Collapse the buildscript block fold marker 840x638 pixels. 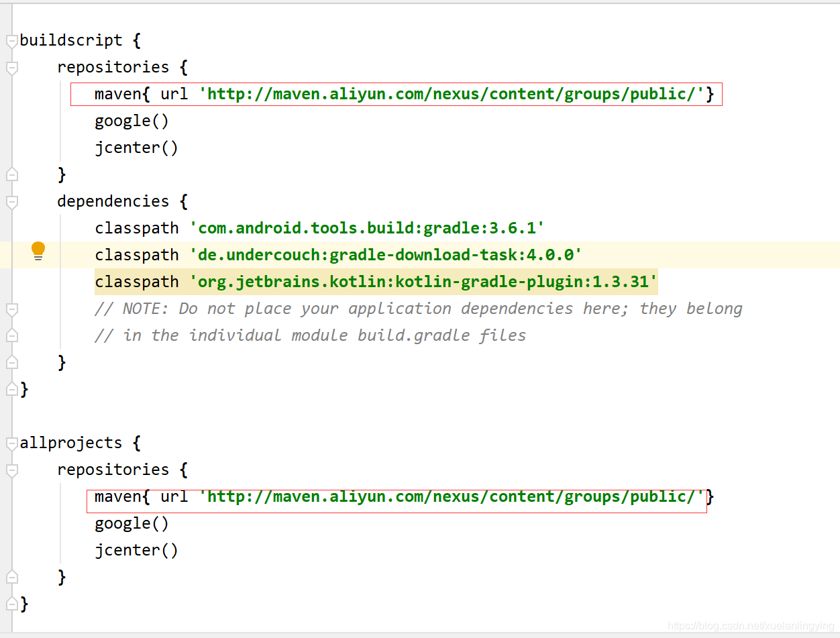coord(11,41)
